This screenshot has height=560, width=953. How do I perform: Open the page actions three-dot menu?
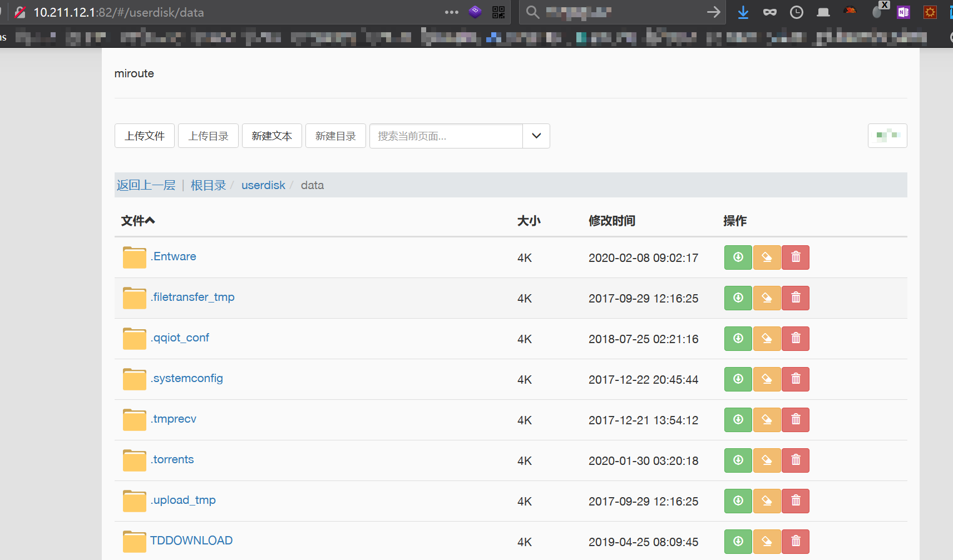tap(451, 12)
